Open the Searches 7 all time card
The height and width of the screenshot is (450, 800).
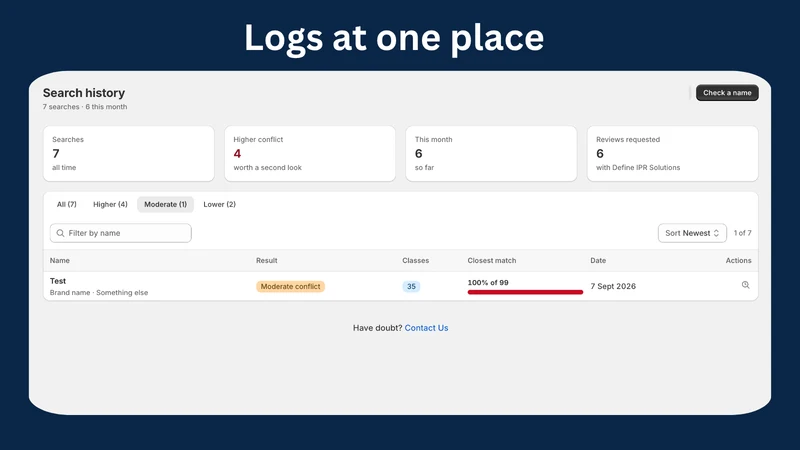click(x=129, y=154)
